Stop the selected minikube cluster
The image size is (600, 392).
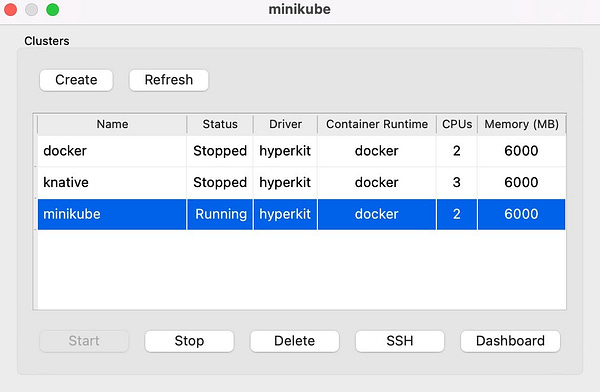coord(189,341)
